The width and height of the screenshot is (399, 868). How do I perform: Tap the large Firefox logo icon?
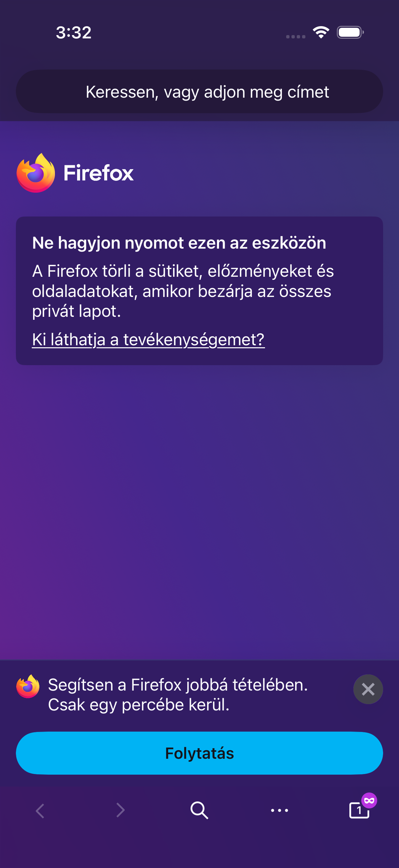36,173
